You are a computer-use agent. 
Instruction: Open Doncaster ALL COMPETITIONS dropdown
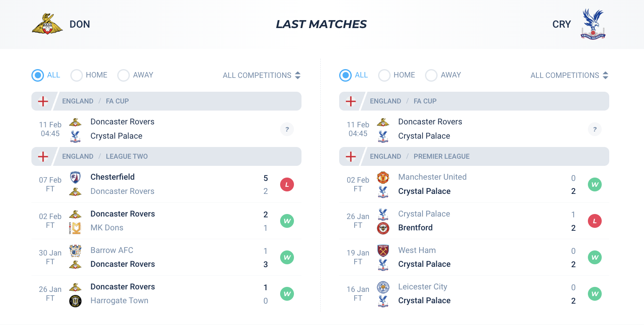(x=262, y=75)
